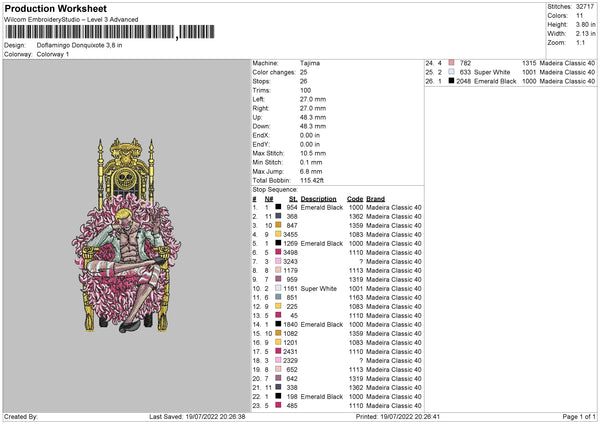Click the Max Stitch value '10.5 mm'
The image size is (600, 424).
[x=313, y=153]
